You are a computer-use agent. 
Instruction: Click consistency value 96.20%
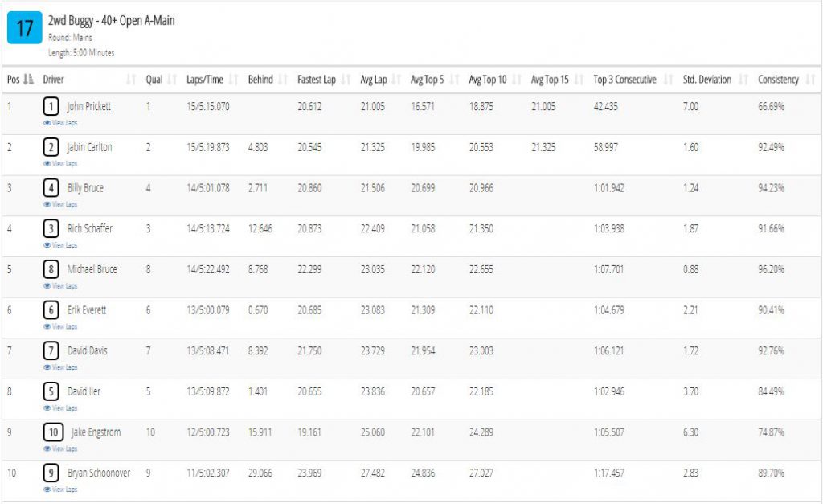[771, 270]
